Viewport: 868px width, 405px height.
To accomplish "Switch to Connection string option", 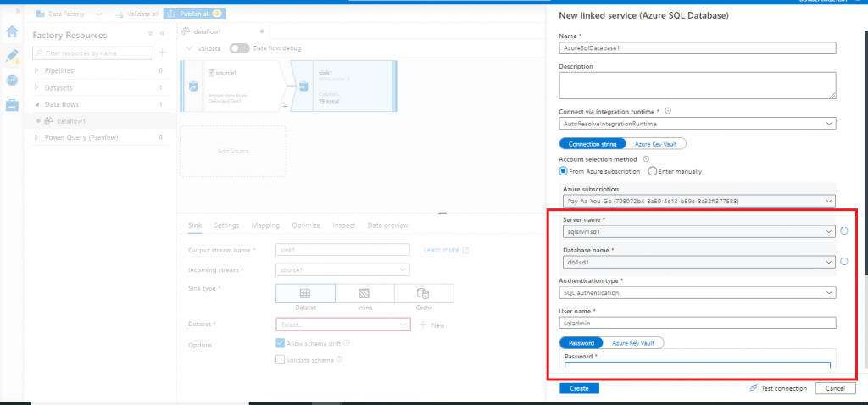I will [593, 144].
